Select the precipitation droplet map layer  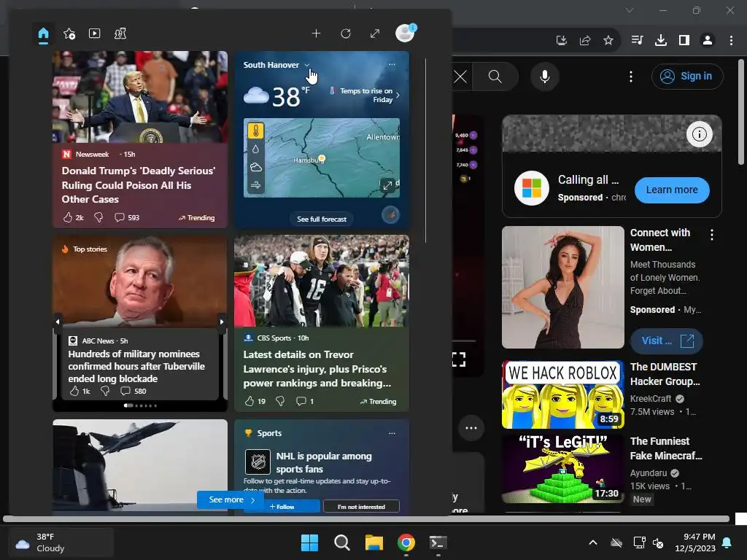[256, 149]
